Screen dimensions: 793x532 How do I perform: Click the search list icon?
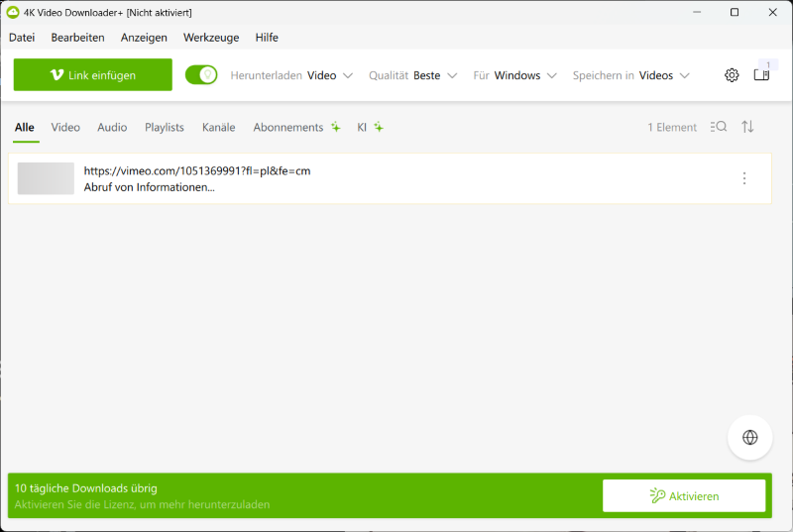click(718, 127)
